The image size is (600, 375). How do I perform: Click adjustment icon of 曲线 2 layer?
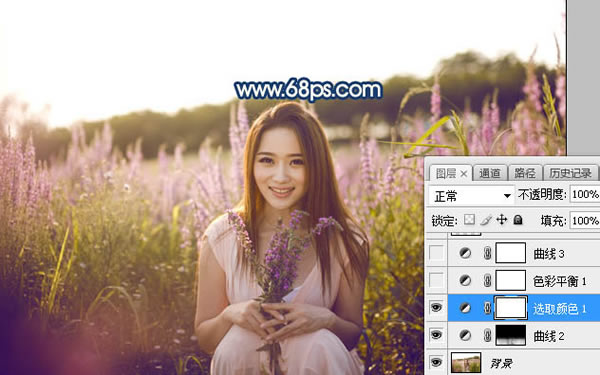[x=465, y=335]
